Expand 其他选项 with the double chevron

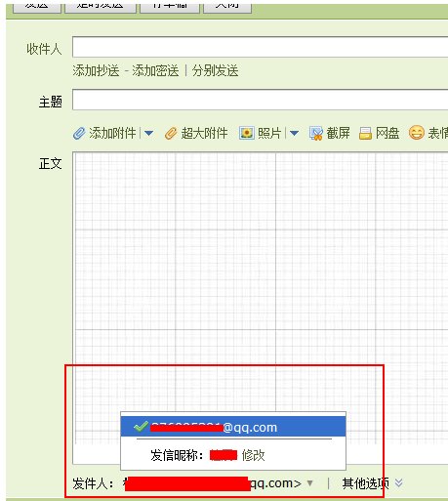tap(398, 482)
